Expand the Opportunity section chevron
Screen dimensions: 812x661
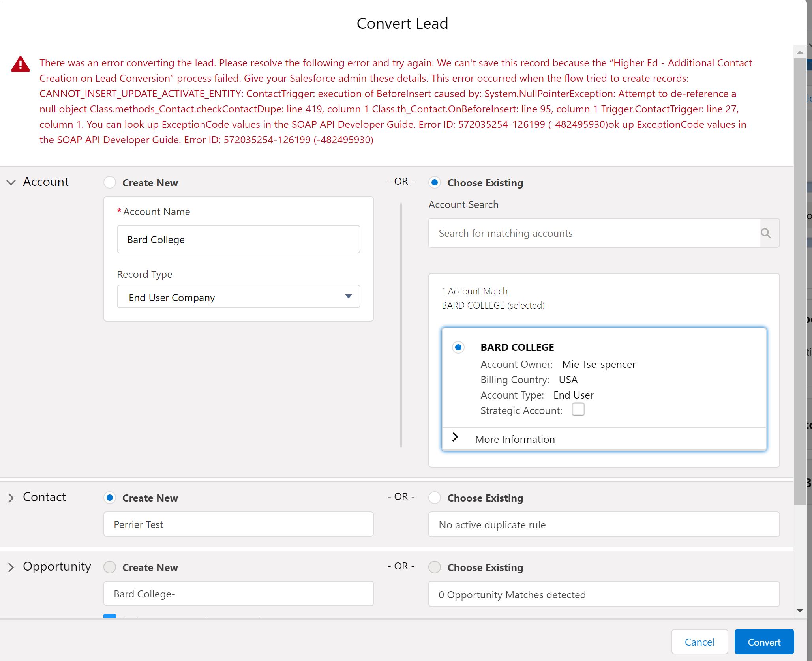click(x=11, y=567)
